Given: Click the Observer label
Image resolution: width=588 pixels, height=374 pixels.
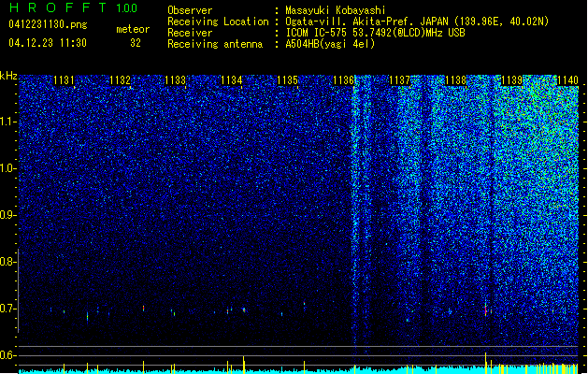Looking at the screenshot, I should [190, 10].
